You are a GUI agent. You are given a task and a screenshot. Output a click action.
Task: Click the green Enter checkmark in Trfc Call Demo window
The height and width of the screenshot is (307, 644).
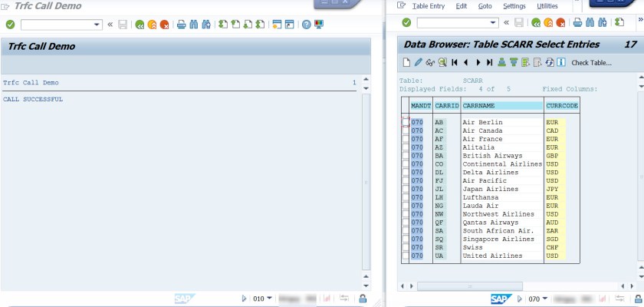point(10,25)
